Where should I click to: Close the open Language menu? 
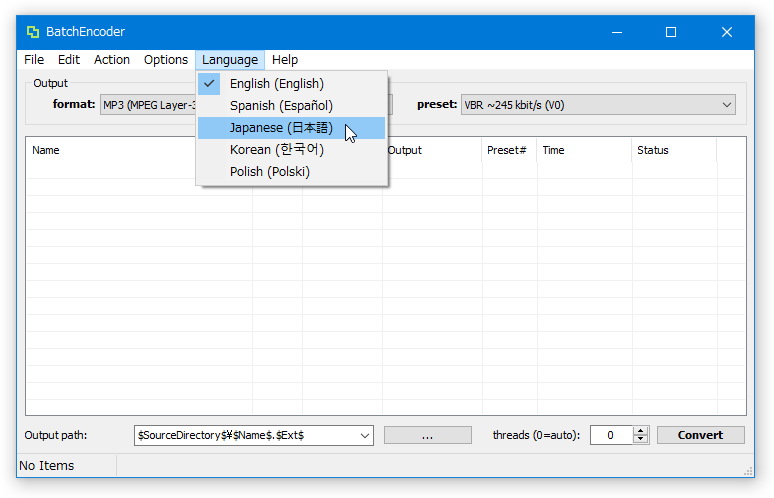[x=230, y=60]
